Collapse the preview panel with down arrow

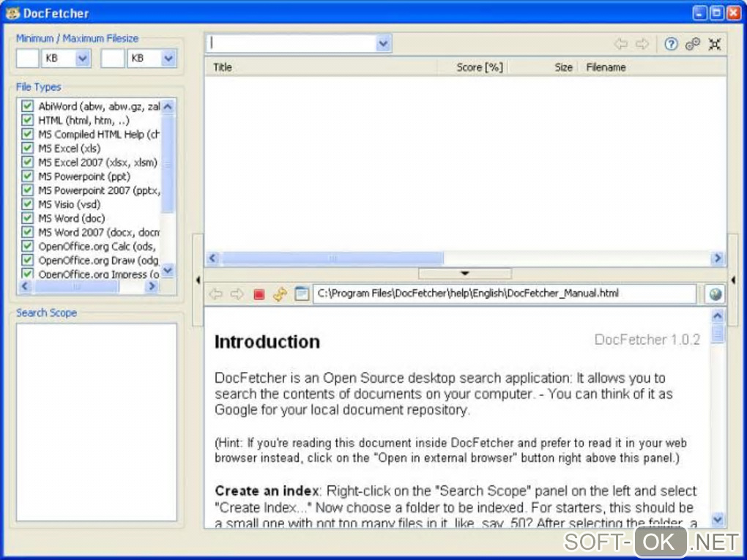[x=464, y=273]
